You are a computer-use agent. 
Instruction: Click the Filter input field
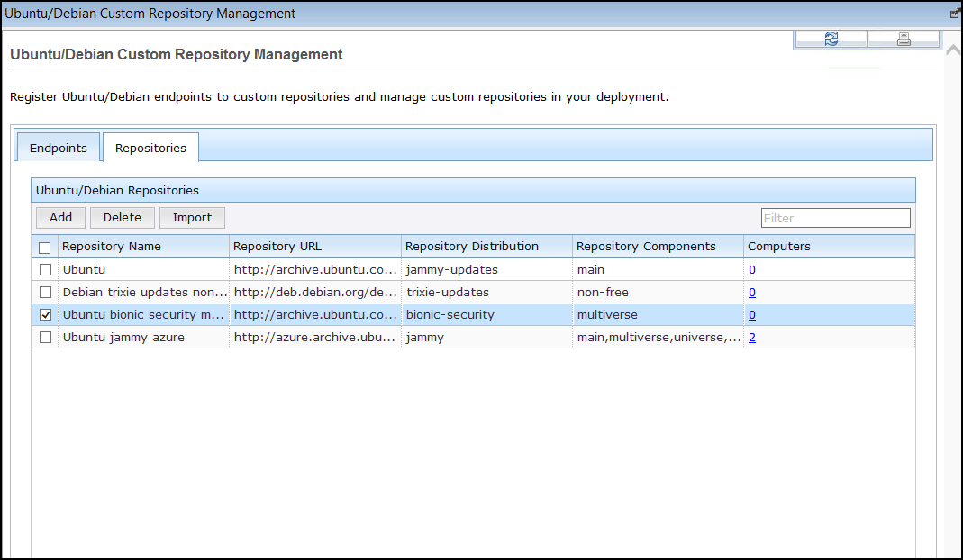[x=835, y=218]
